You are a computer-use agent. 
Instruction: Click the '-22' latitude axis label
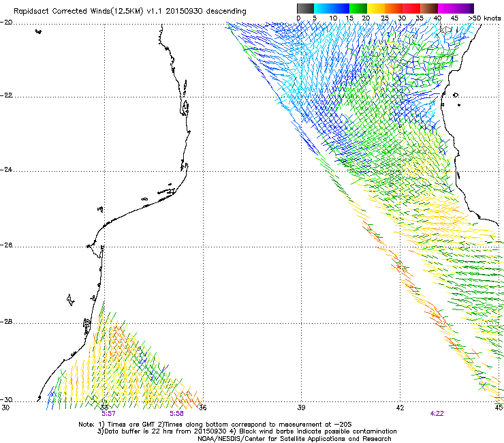point(6,95)
